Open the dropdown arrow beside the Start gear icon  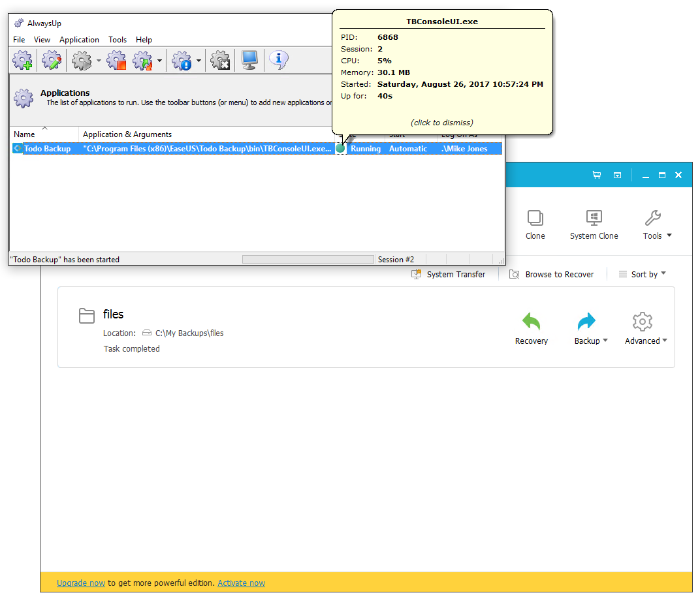click(99, 60)
